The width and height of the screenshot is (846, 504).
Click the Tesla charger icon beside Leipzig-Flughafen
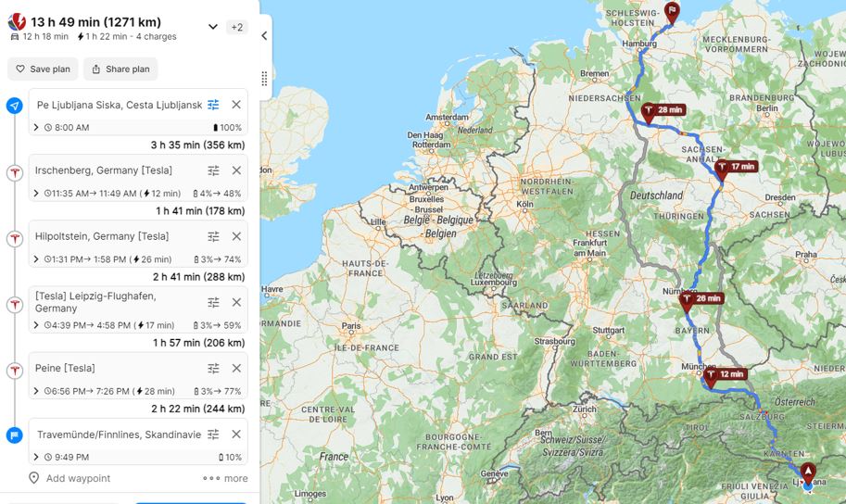pos(15,304)
